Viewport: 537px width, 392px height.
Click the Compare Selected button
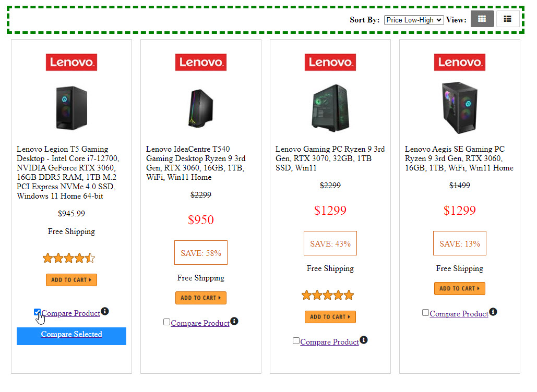click(x=71, y=336)
